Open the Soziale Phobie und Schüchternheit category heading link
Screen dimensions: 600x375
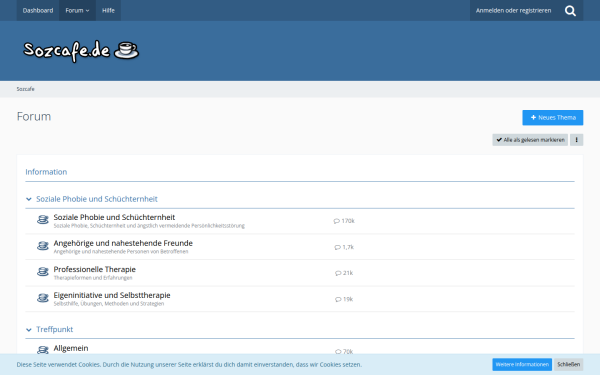click(97, 199)
